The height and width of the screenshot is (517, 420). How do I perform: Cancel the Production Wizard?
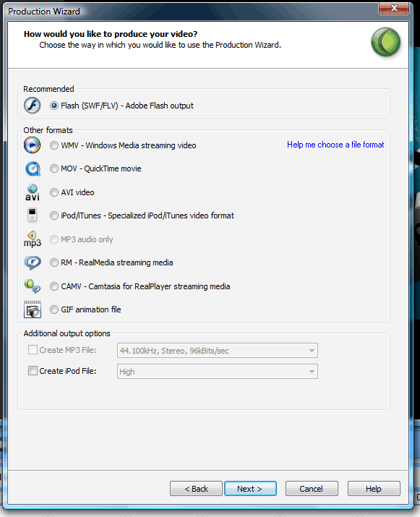point(312,488)
